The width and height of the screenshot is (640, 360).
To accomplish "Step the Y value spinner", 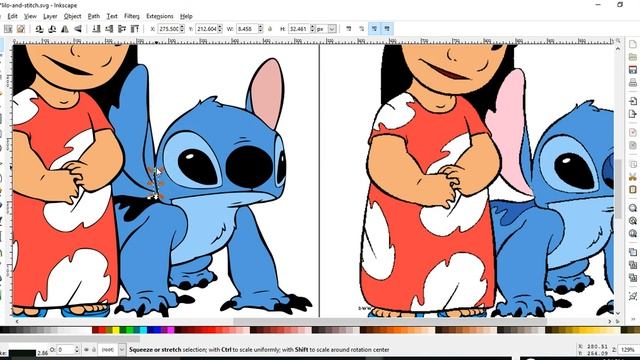I will click(220, 29).
